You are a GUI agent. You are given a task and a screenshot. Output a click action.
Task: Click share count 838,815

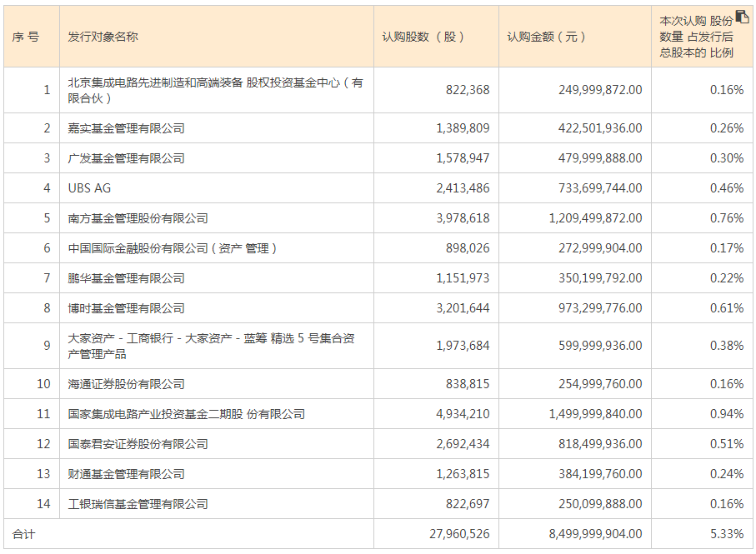pos(468,384)
